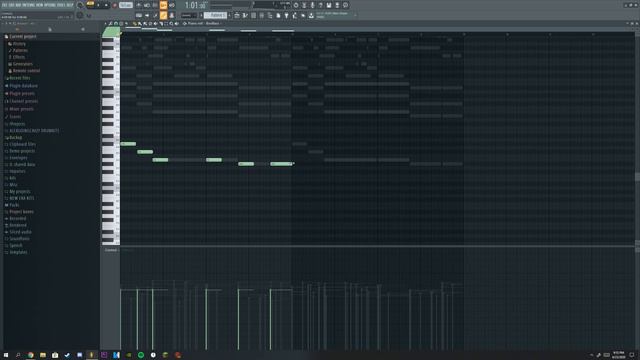Open the Packs folder in browser

pyautogui.click(x=14, y=205)
